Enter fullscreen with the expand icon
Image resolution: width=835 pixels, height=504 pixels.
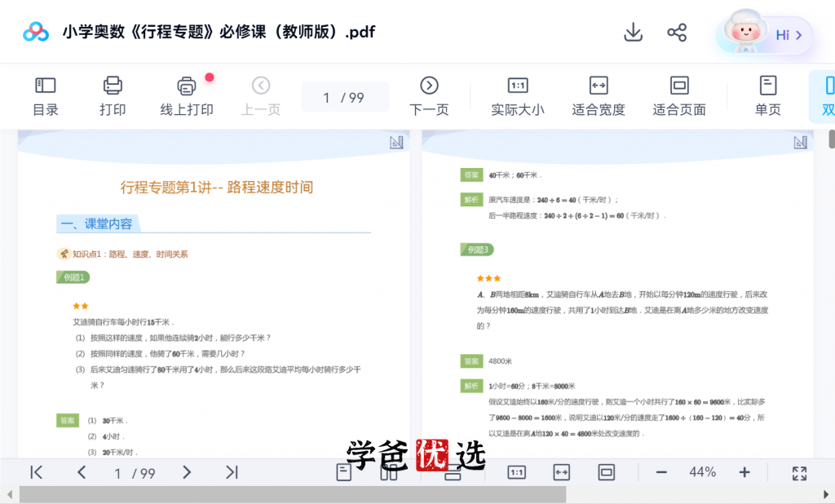799,473
